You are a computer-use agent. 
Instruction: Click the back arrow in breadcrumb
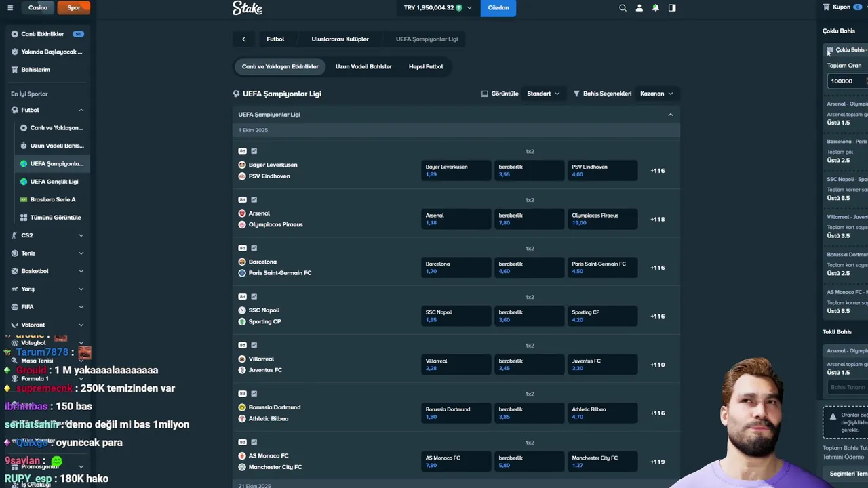(x=243, y=39)
